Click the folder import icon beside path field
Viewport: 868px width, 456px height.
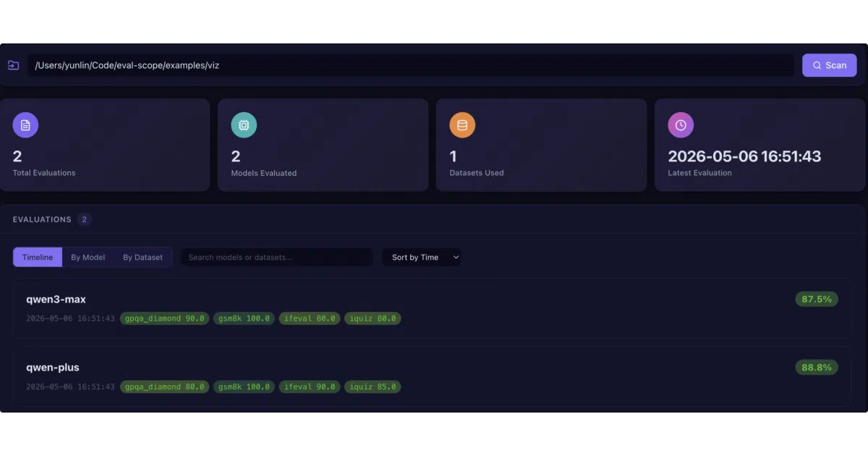click(x=13, y=65)
